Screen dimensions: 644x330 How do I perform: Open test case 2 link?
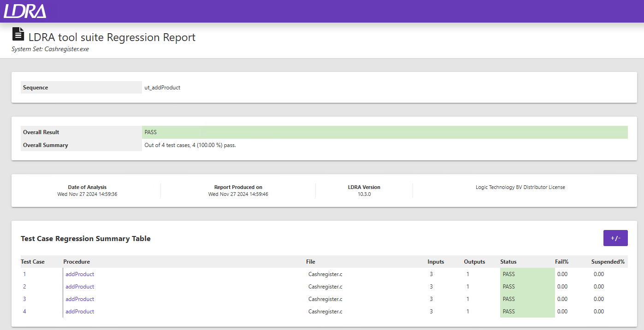pos(24,287)
